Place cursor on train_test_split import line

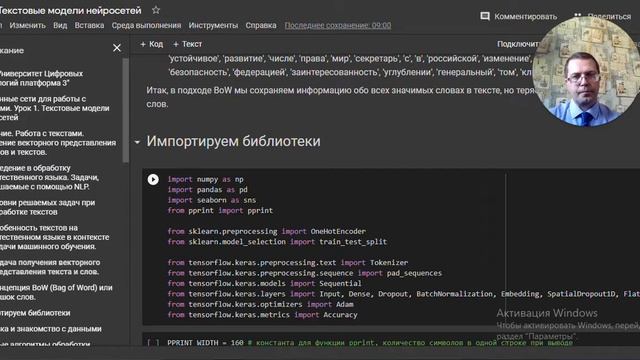pos(277,242)
